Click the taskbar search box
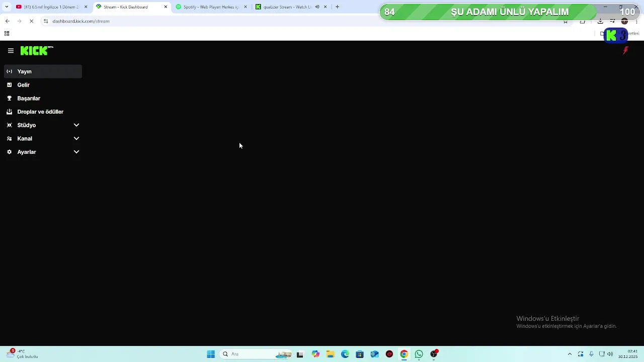Screen dimensions: 644x362 [x=257, y=354]
